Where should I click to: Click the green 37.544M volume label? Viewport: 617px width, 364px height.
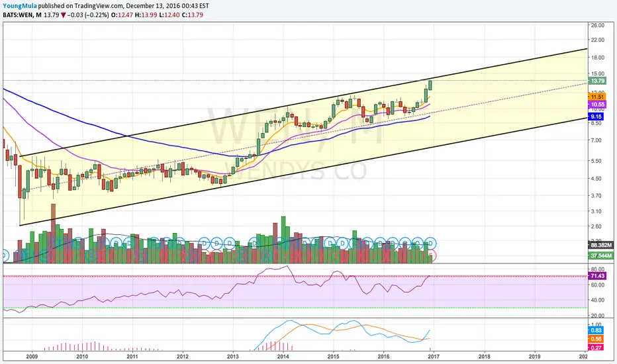pyautogui.click(x=601, y=255)
